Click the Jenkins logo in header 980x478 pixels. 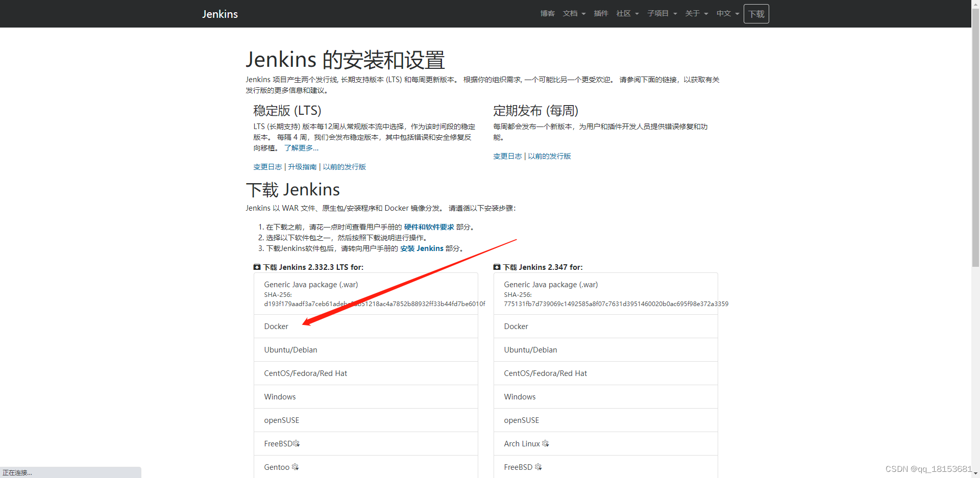220,14
